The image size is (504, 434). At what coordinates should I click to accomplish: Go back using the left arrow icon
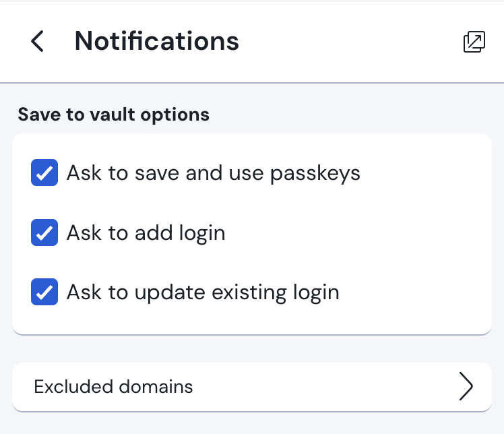(38, 42)
